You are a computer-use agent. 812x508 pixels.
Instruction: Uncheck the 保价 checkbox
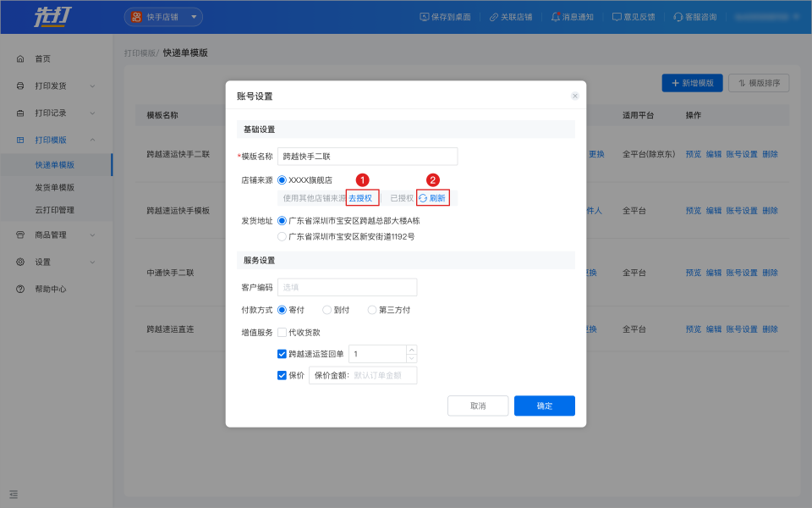pyautogui.click(x=283, y=375)
